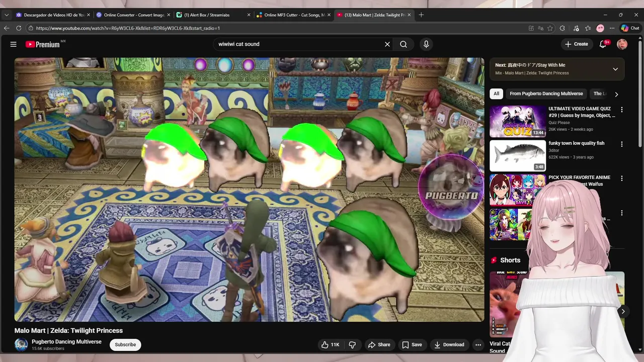Show next Shorts with the arrow
Viewport: 644px width, 362px height.
click(x=623, y=311)
